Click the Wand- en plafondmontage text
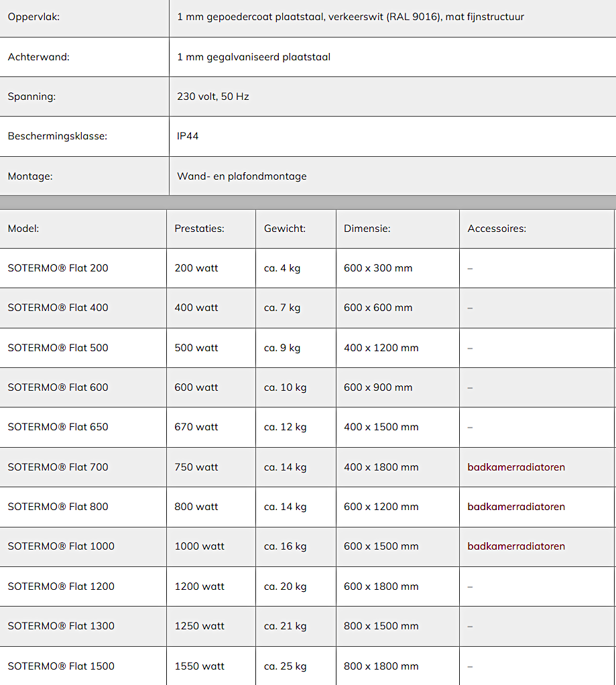 point(242,176)
